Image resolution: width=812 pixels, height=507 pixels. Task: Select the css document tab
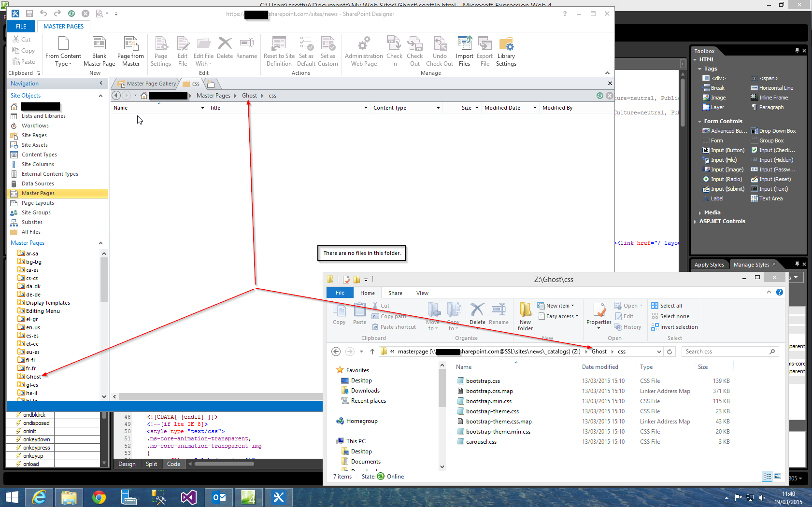coord(191,84)
